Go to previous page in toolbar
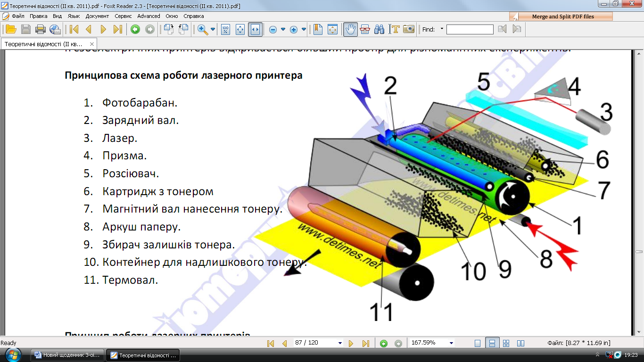Viewport: 644px width, 362px height. coord(89,29)
